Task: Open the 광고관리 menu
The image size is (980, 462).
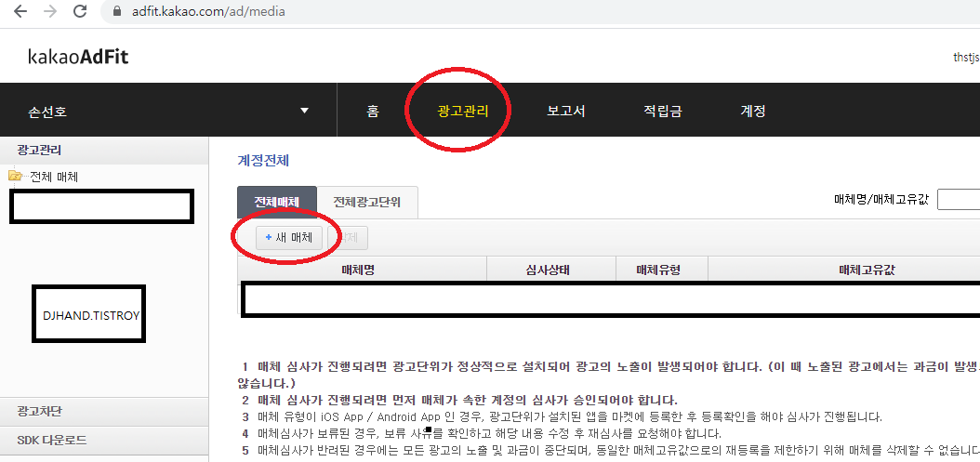Action: pos(462,112)
